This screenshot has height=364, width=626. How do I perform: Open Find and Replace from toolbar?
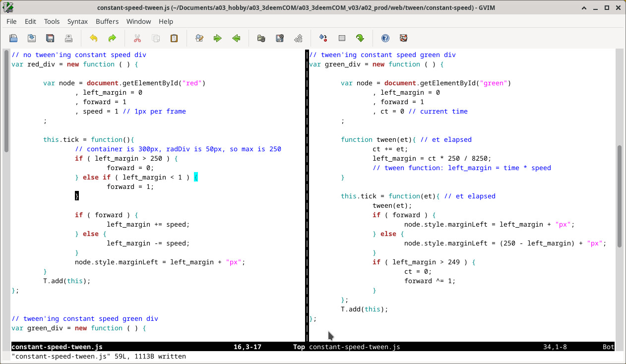(x=199, y=38)
